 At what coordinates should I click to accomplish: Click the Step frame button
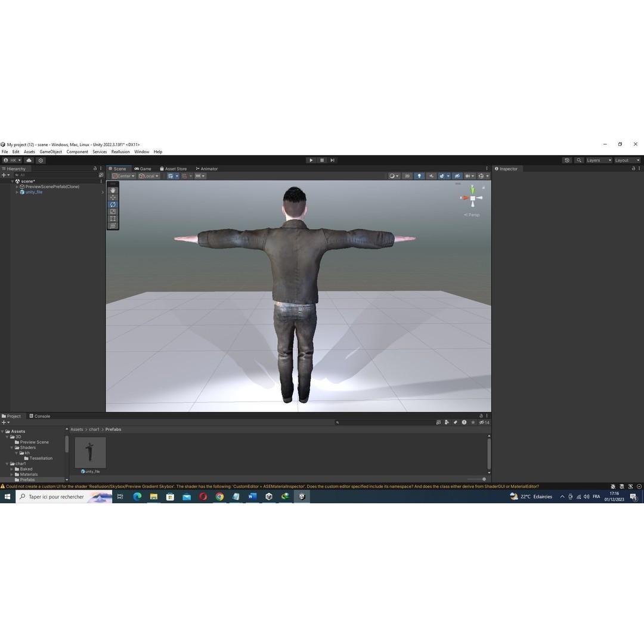click(x=333, y=160)
